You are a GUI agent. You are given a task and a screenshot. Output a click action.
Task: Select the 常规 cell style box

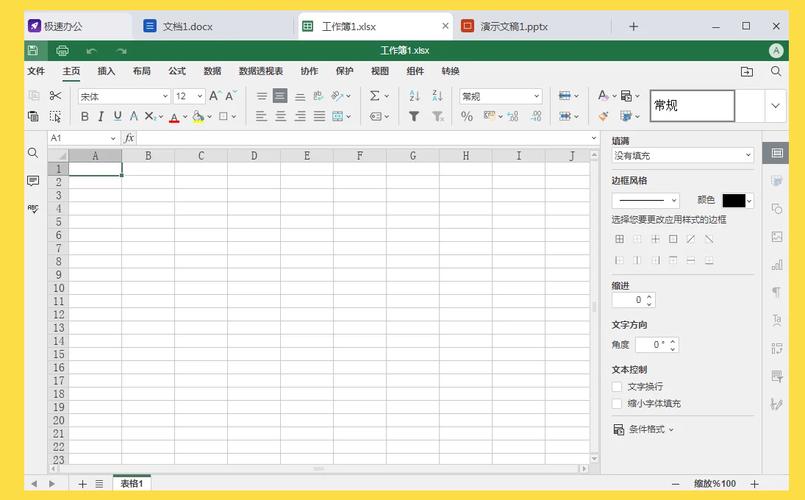[x=692, y=106]
